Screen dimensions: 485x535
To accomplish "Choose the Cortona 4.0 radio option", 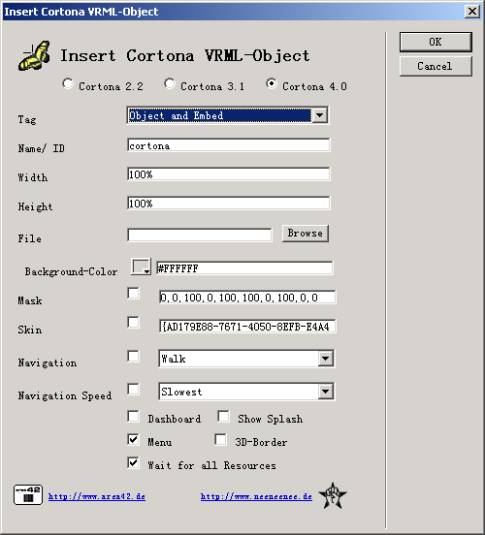I will pos(271,84).
